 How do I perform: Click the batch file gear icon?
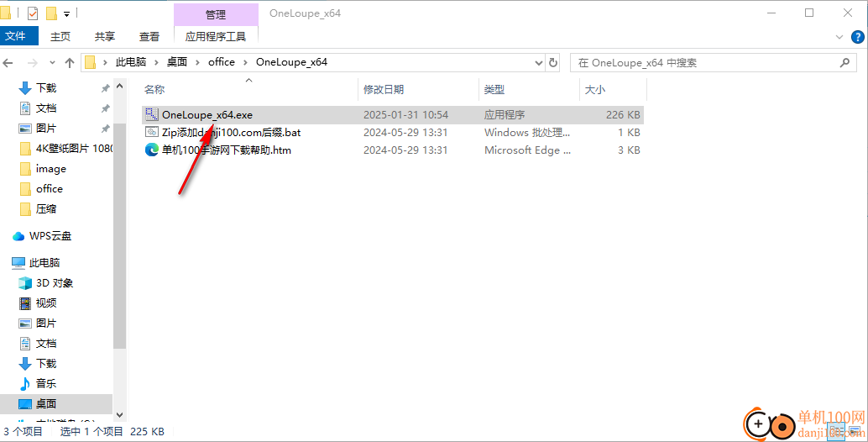tap(152, 133)
